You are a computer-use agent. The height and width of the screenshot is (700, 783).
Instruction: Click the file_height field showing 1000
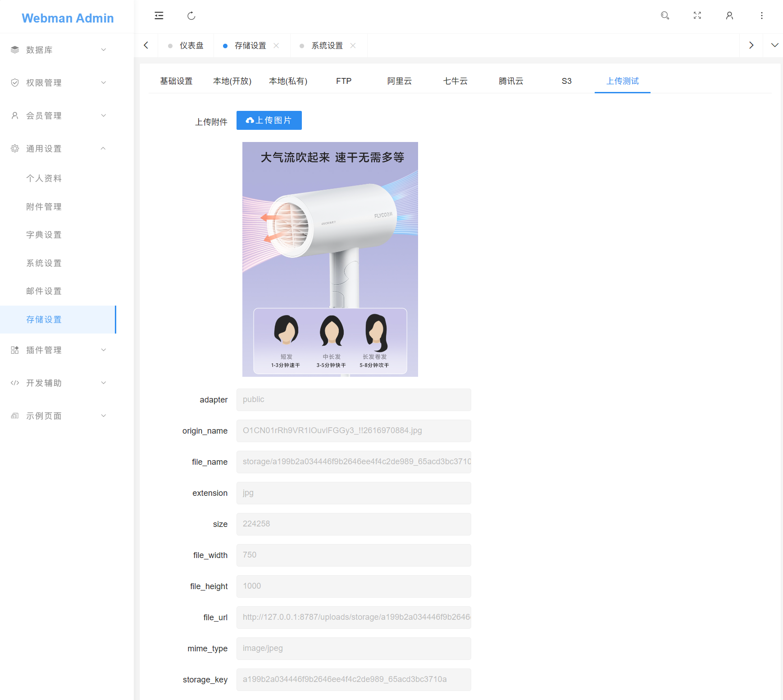point(354,586)
